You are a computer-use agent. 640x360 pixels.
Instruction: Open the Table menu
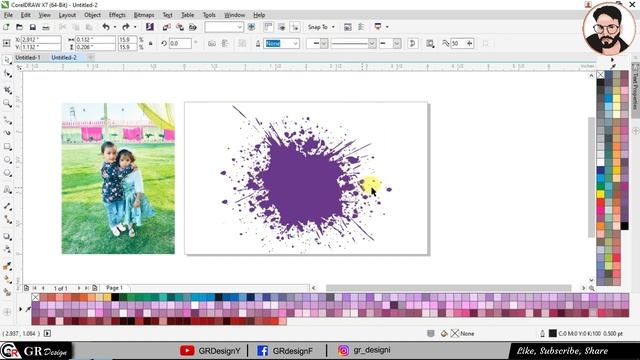click(187, 15)
